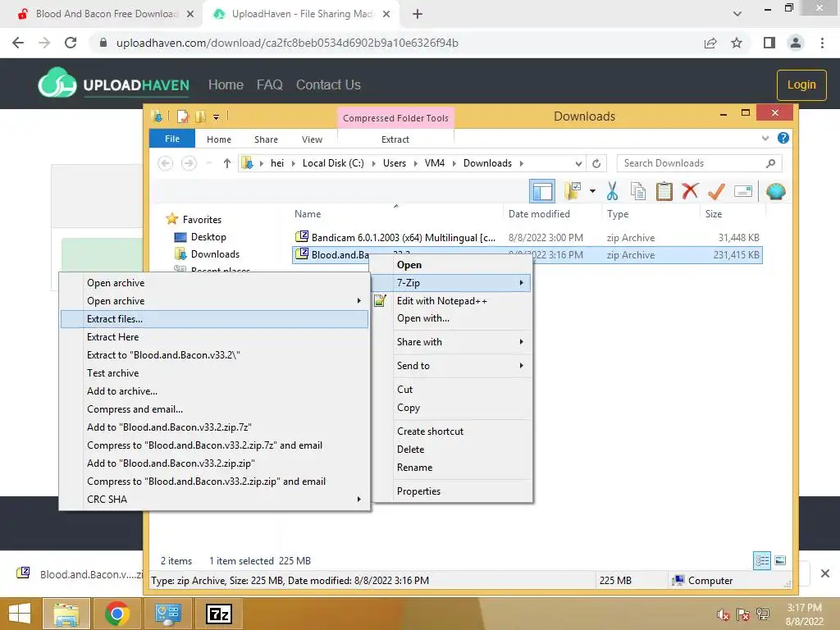840x630 pixels.
Task: Click Compress and email... entry
Action: coord(214,409)
